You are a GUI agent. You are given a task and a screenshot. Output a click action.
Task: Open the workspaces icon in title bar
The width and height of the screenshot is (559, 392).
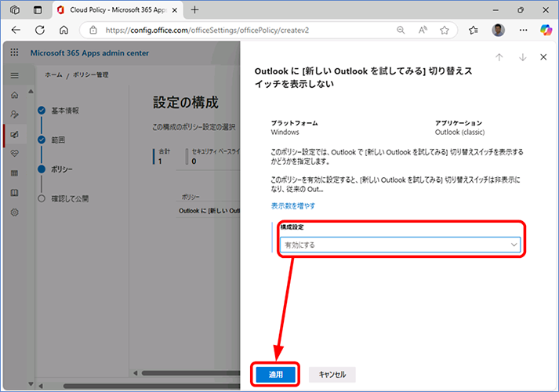click(15, 10)
